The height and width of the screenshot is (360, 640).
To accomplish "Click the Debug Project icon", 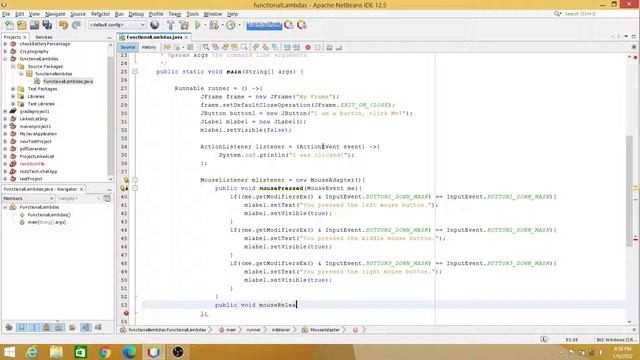I will [213, 25].
